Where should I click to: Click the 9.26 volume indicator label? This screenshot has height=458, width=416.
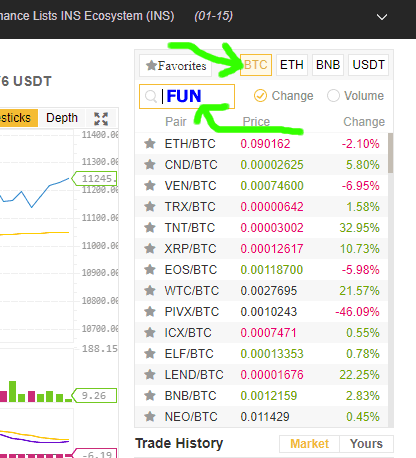pyautogui.click(x=94, y=396)
